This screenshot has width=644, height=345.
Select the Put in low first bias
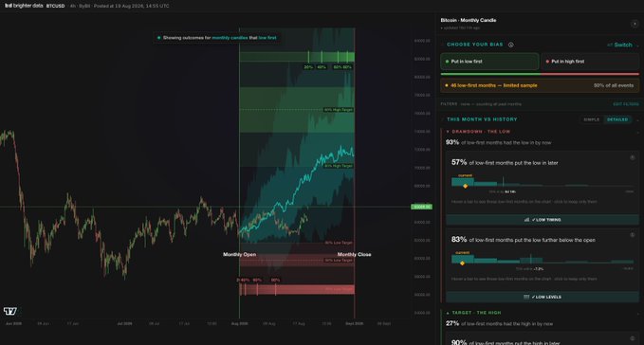click(x=489, y=62)
